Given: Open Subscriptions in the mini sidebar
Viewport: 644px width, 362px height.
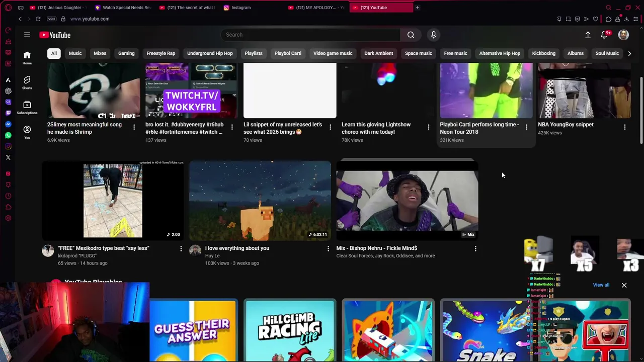Looking at the screenshot, I should click(27, 107).
